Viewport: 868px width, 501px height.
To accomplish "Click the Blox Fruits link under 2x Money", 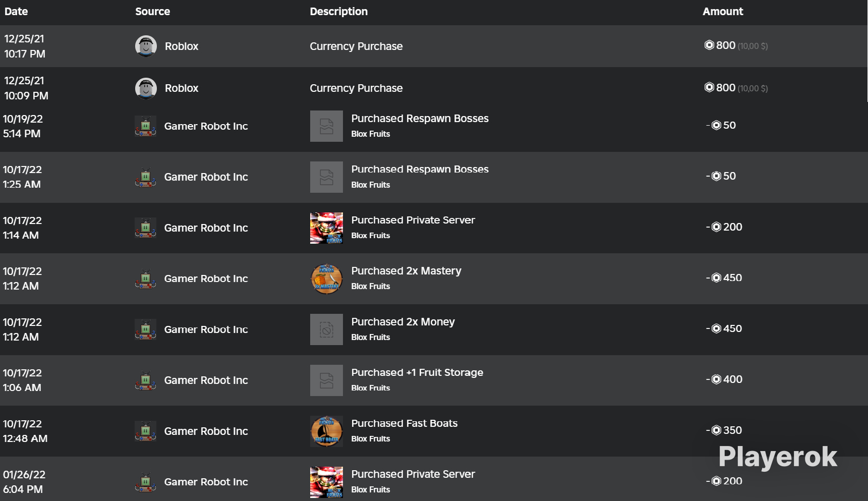I will pos(371,337).
